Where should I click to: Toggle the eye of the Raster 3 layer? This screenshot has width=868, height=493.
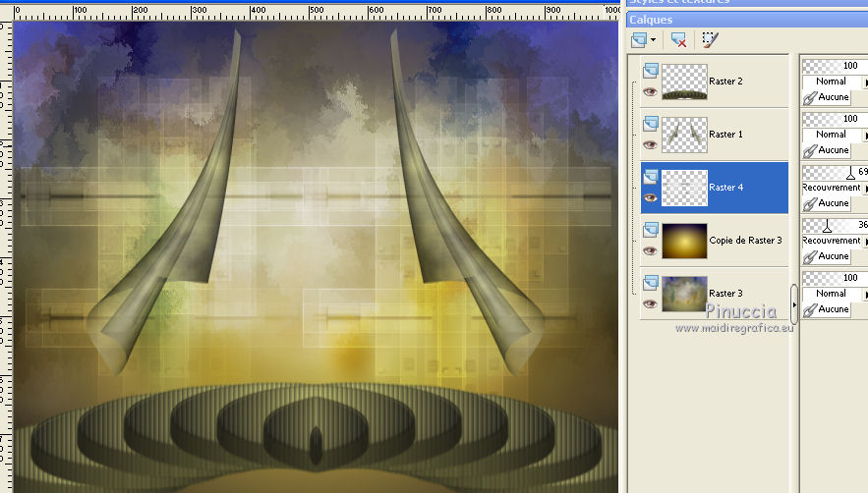tap(651, 304)
